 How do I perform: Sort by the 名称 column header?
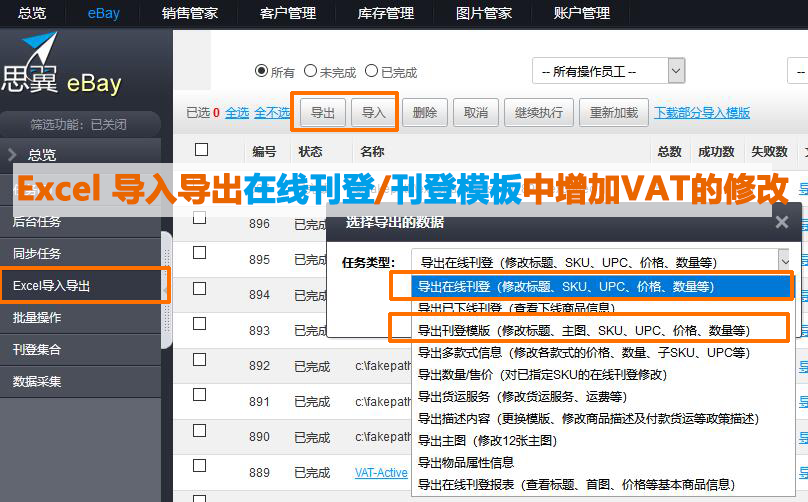(372, 152)
